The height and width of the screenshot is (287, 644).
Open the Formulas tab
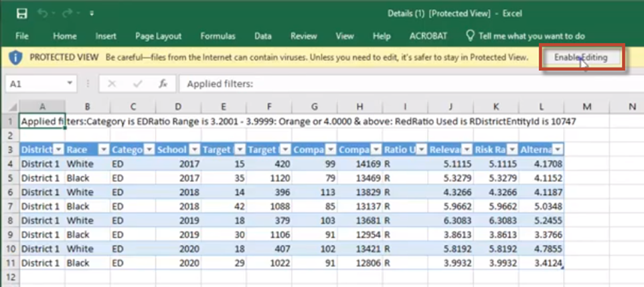[x=218, y=36]
